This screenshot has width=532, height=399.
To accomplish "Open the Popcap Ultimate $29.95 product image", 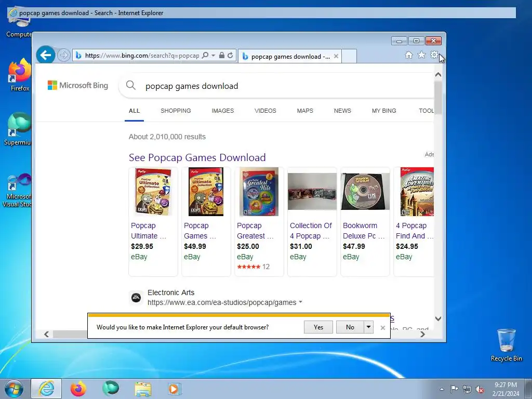I will point(153,192).
